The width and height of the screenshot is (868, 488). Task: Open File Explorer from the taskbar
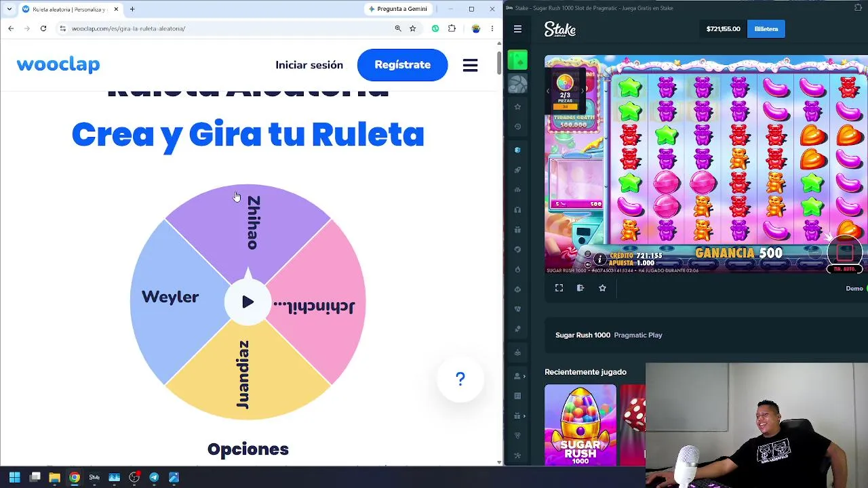point(54,477)
